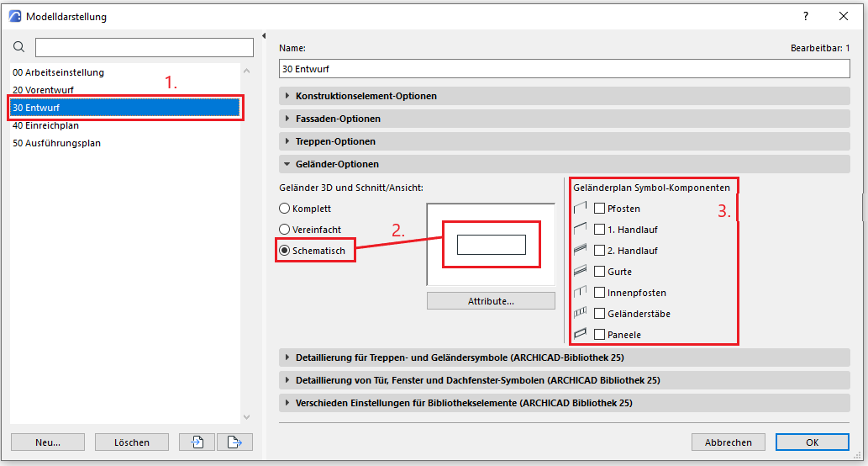Click the Paneele panel icon
Screen dimensions: 868x466
click(x=580, y=334)
